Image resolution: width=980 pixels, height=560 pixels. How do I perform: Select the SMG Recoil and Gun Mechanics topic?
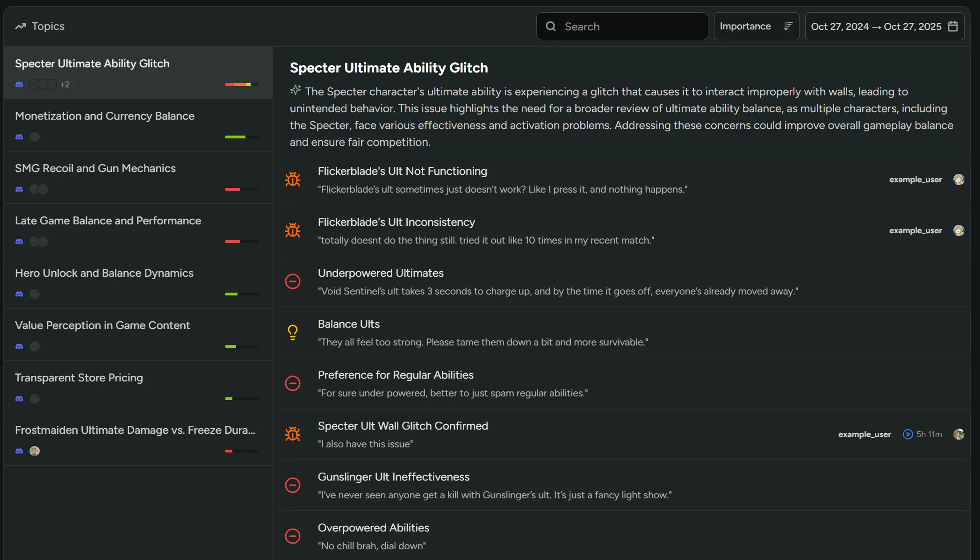pyautogui.click(x=95, y=168)
